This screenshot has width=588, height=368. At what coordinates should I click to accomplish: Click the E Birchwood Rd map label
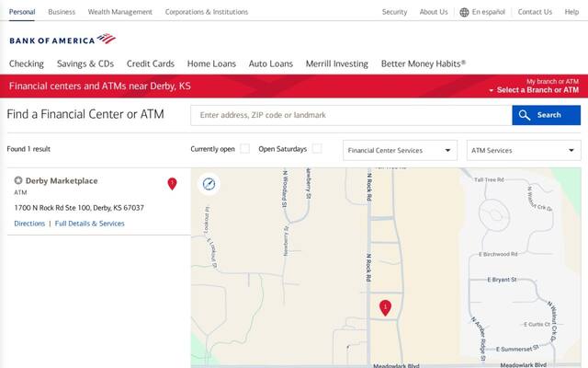pyautogui.click(x=498, y=254)
